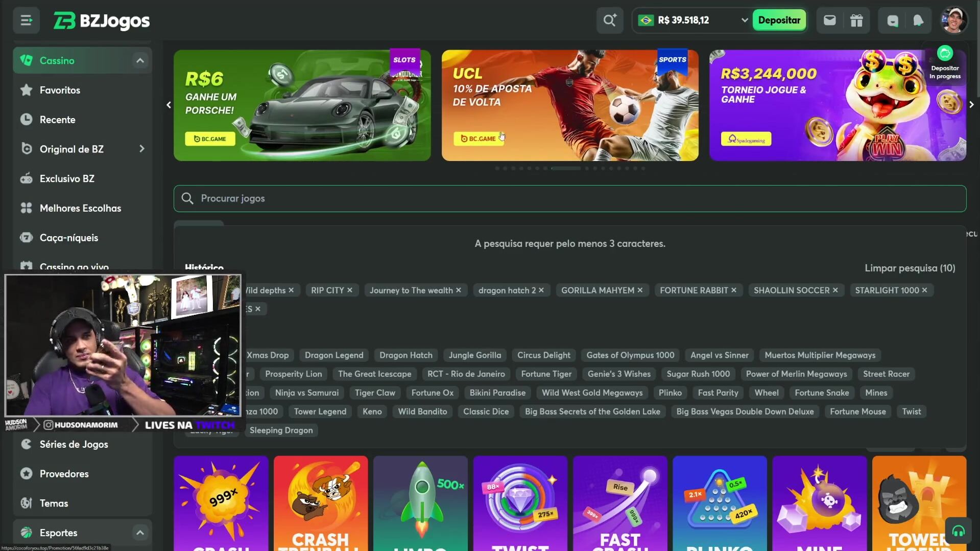Open the Limbo rocket game card
Screen dimensions: 980x551
[420, 503]
